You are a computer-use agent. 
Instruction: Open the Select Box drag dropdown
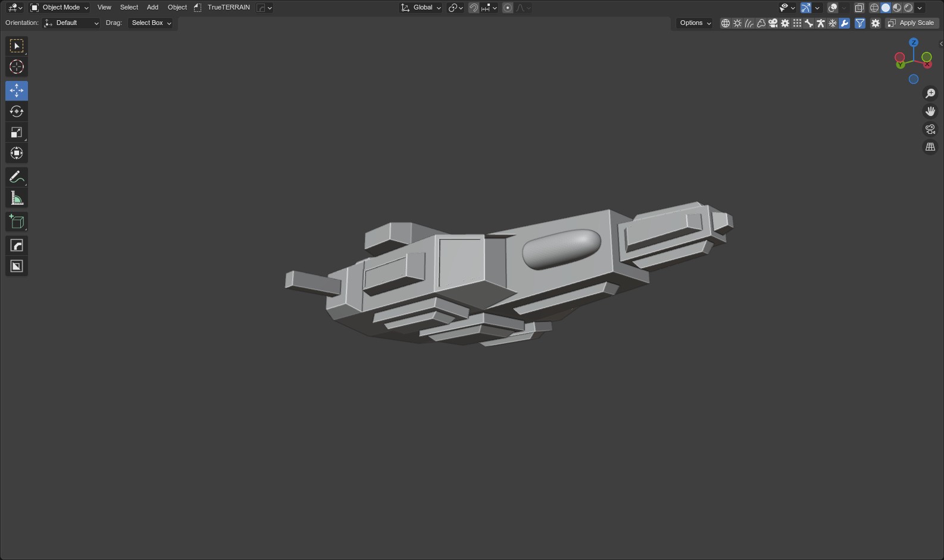(151, 23)
